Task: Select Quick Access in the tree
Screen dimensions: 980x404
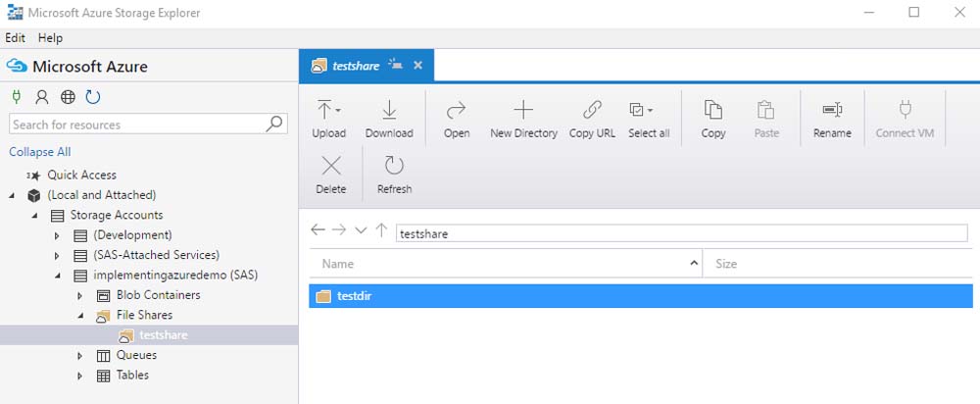Action: pyautogui.click(x=82, y=176)
